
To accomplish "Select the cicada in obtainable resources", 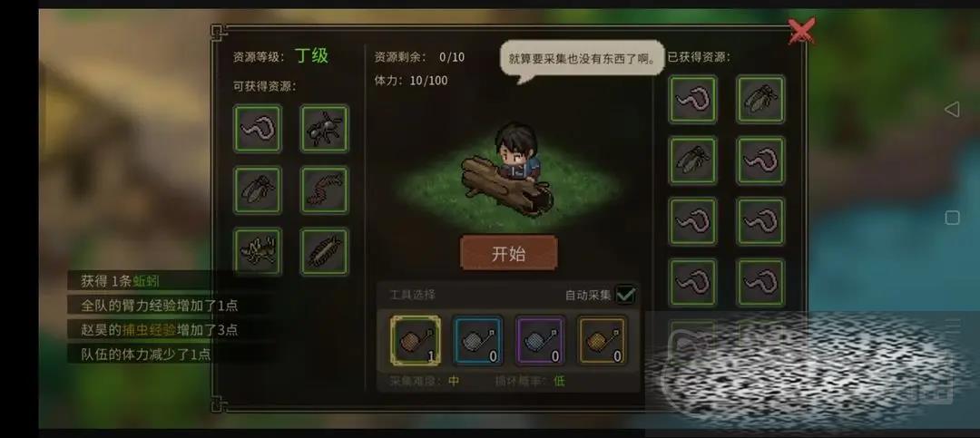I will point(258,190).
